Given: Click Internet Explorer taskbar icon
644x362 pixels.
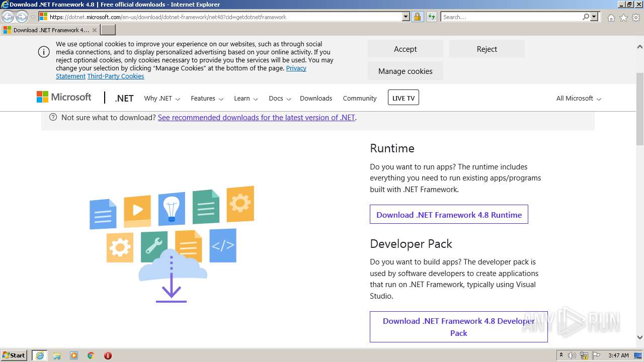Looking at the screenshot, I should (40, 355).
